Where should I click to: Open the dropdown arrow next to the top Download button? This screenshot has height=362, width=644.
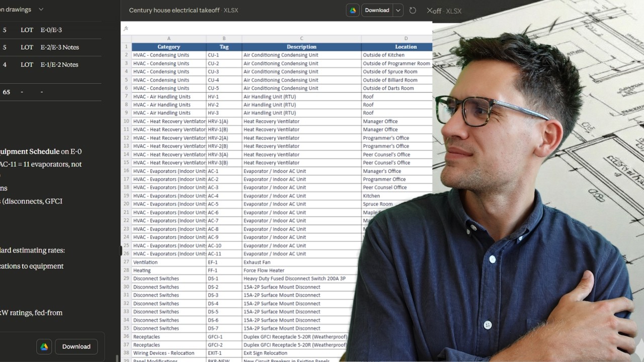coord(398,11)
